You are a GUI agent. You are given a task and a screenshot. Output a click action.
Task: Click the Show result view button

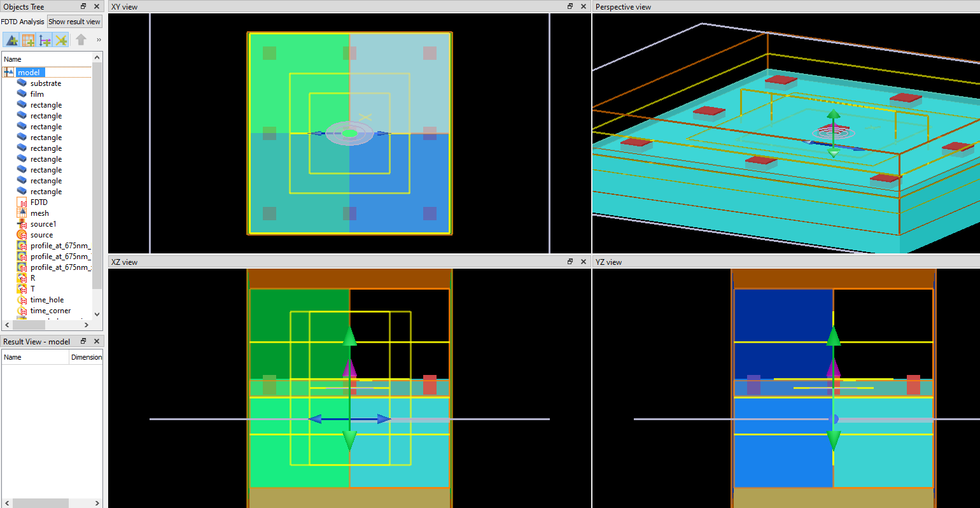pyautogui.click(x=74, y=22)
